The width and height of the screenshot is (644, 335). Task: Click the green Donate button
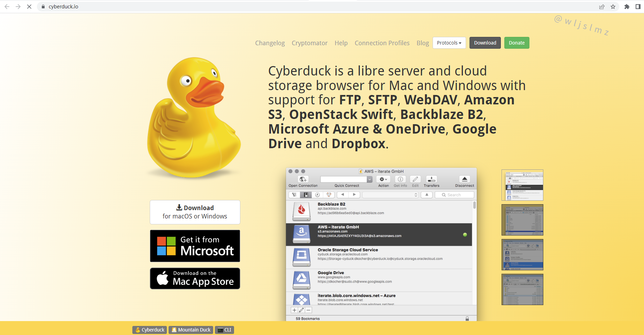coord(517,43)
